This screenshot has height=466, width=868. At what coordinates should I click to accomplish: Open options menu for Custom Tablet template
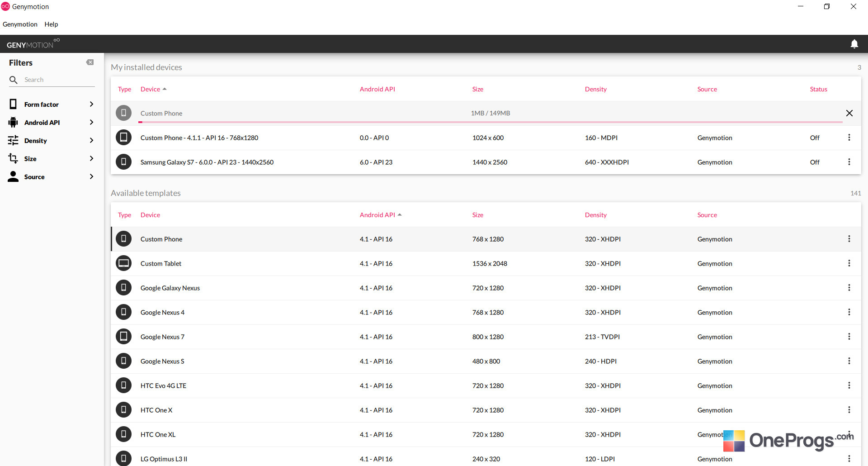click(849, 263)
